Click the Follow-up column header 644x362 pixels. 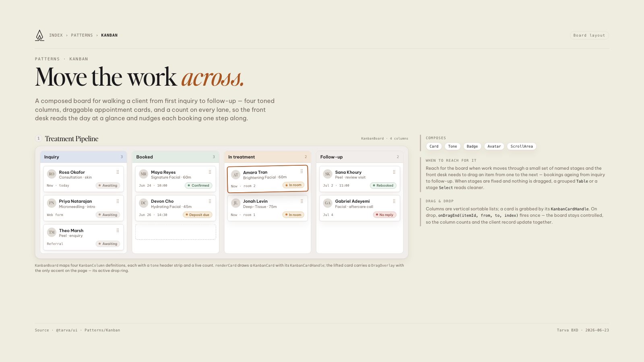coord(360,157)
